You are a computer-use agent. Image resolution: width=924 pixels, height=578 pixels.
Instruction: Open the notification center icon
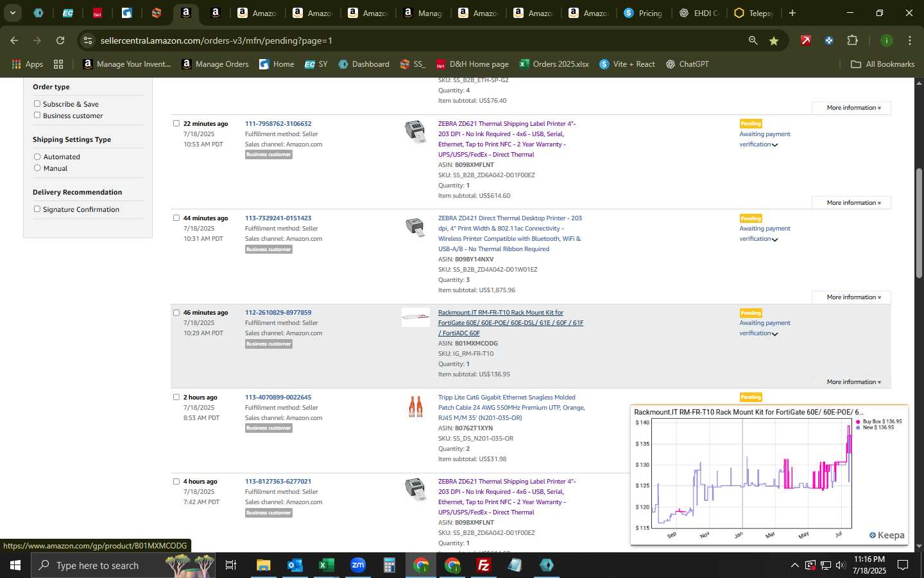coord(903,565)
